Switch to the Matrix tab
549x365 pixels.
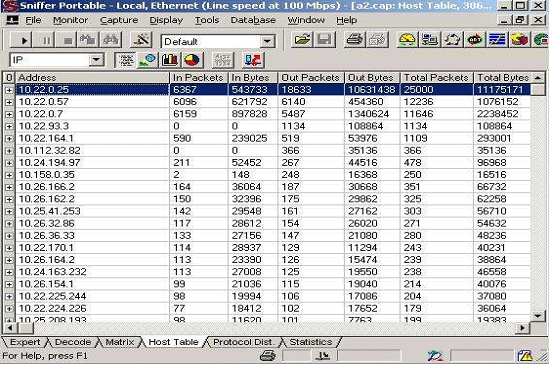point(120,342)
